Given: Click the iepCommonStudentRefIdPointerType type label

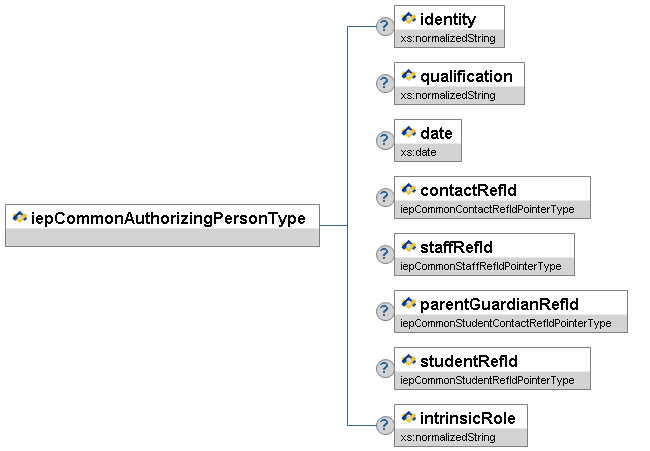Looking at the screenshot, I should click(487, 381).
